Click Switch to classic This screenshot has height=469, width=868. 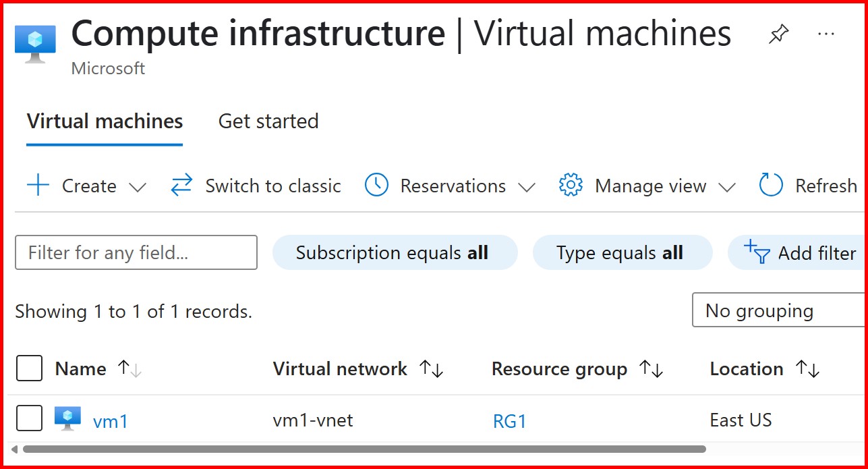coord(273,186)
